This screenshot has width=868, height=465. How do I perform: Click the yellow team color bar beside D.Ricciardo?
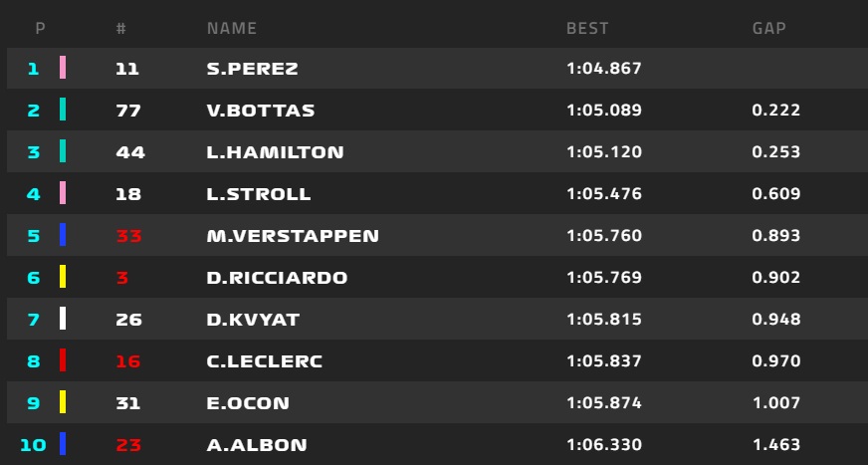click(x=63, y=276)
